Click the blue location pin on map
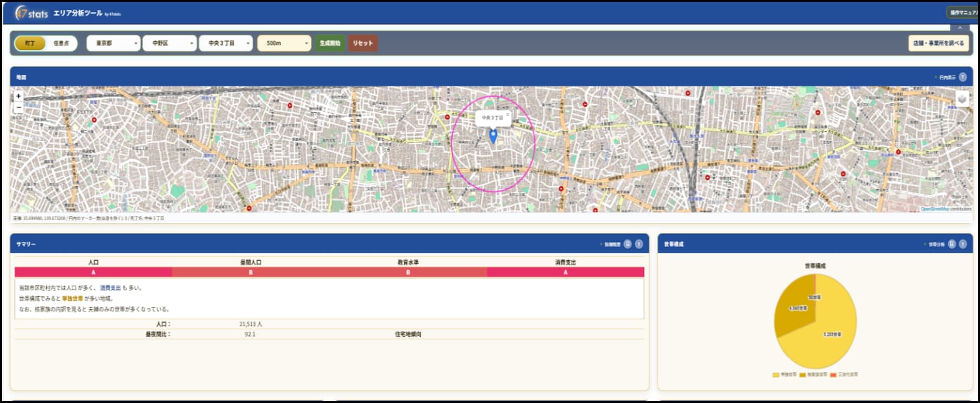980x403 pixels. [493, 136]
